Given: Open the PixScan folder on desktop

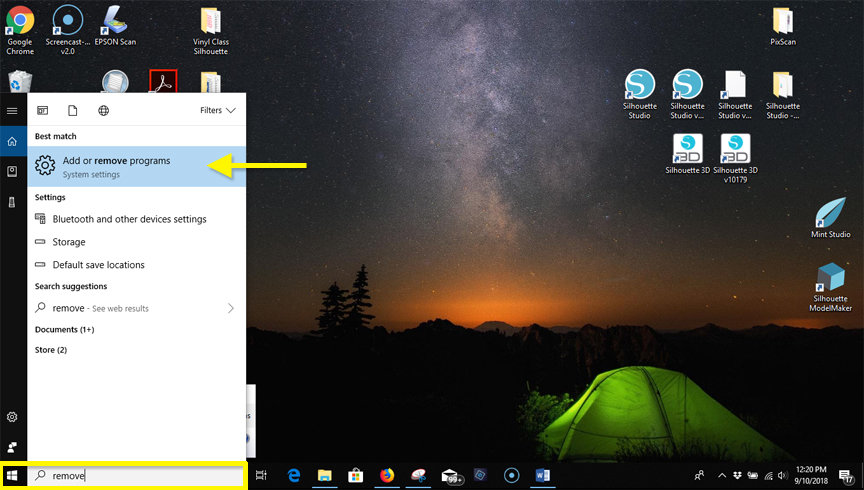Looking at the screenshot, I should [782, 24].
